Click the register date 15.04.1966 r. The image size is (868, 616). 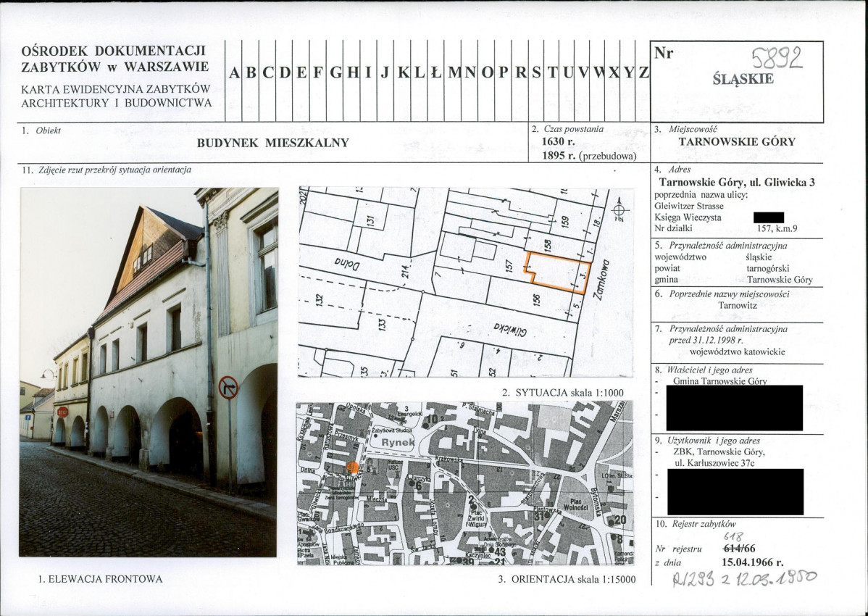(x=753, y=563)
